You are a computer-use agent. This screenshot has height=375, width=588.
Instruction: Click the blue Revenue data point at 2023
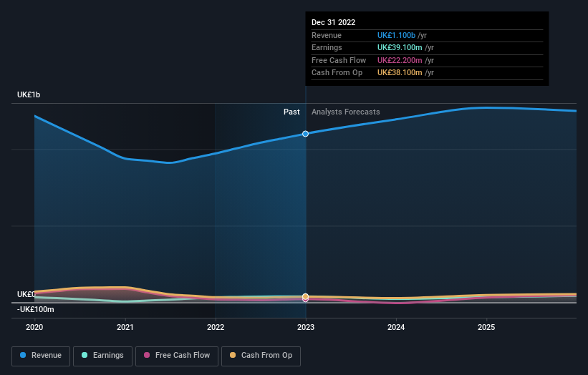[x=306, y=134]
